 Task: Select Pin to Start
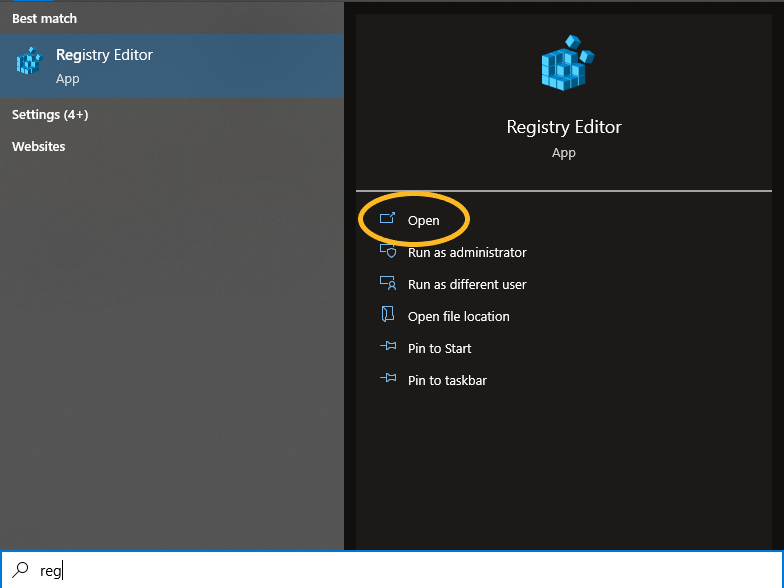pos(440,348)
